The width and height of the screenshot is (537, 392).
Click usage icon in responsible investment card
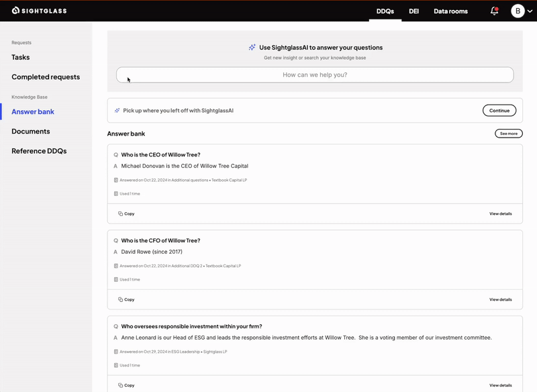[115, 365]
